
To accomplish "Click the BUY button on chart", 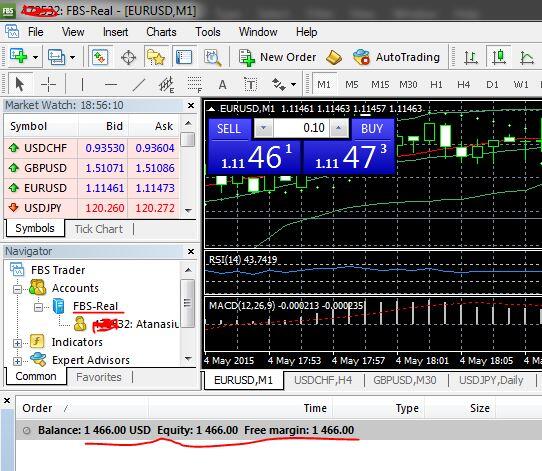I will click(x=372, y=129).
